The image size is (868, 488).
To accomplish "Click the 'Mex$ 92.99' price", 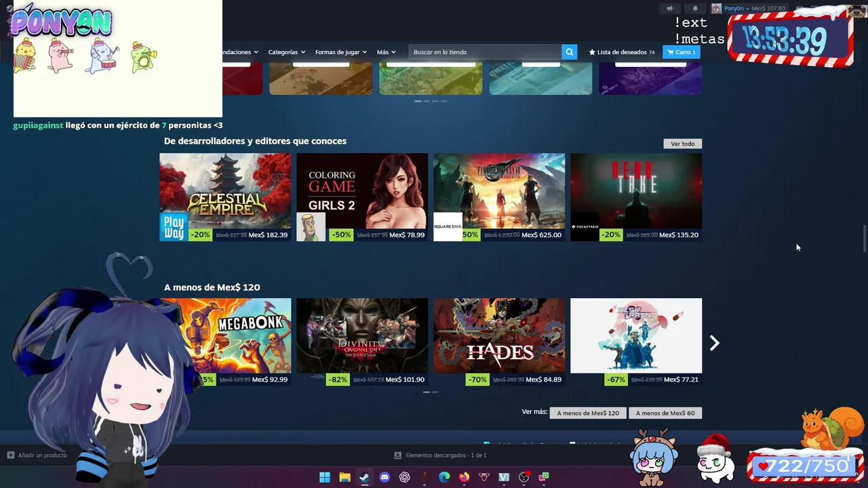I will pos(270,380).
